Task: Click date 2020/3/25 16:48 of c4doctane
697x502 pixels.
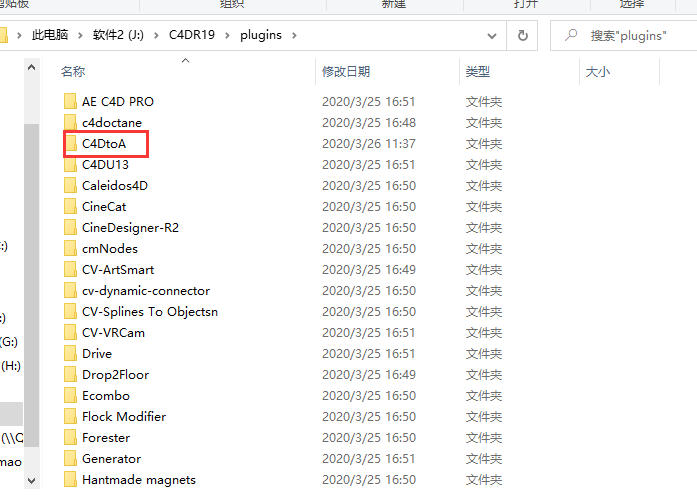Action: 369,122
